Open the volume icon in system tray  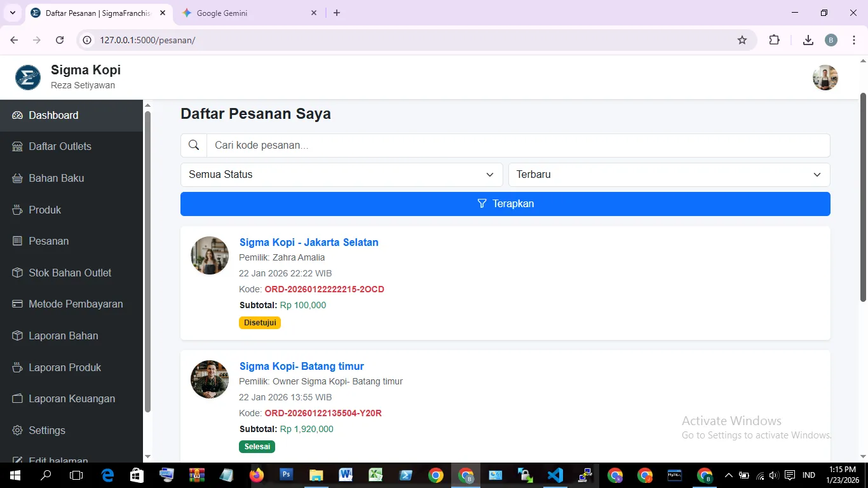[x=774, y=475]
